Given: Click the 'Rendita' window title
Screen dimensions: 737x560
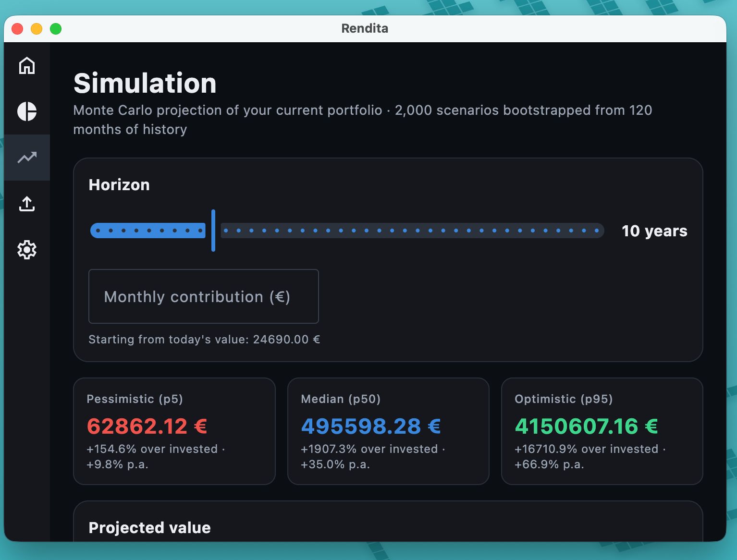Looking at the screenshot, I should (365, 28).
